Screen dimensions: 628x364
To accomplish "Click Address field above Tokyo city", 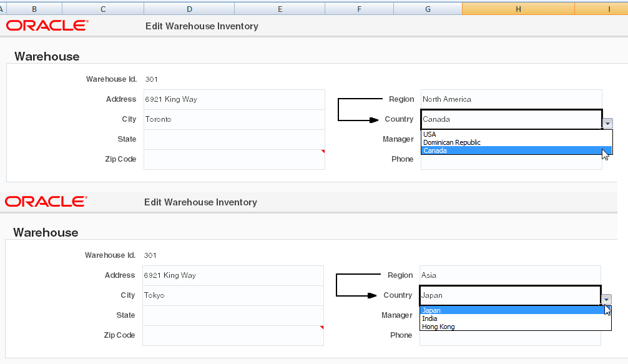I will [233, 275].
